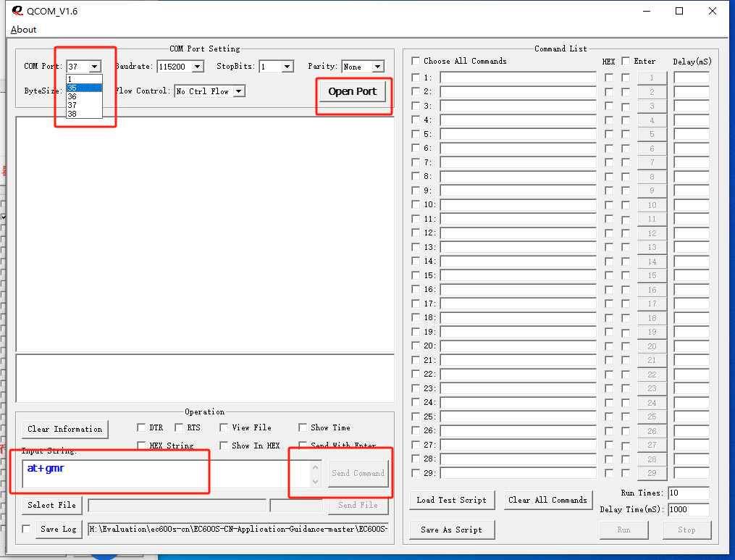Focus the Input String text box
Viewport: 735px width, 560px height.
[x=167, y=474]
